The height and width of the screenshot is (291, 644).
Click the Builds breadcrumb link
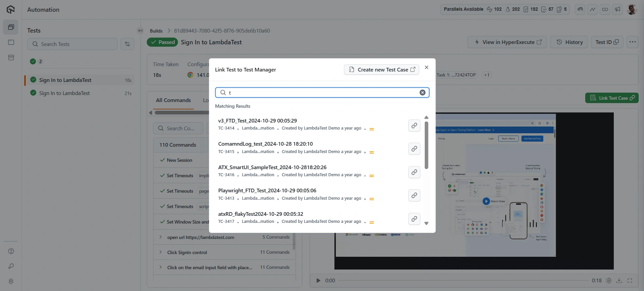pyautogui.click(x=156, y=31)
